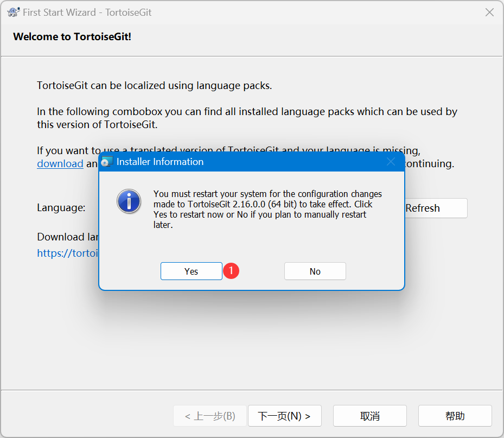The width and height of the screenshot is (504, 438).
Task: Click the TortoiseGit turtle icon in title bar
Action: pos(14,12)
